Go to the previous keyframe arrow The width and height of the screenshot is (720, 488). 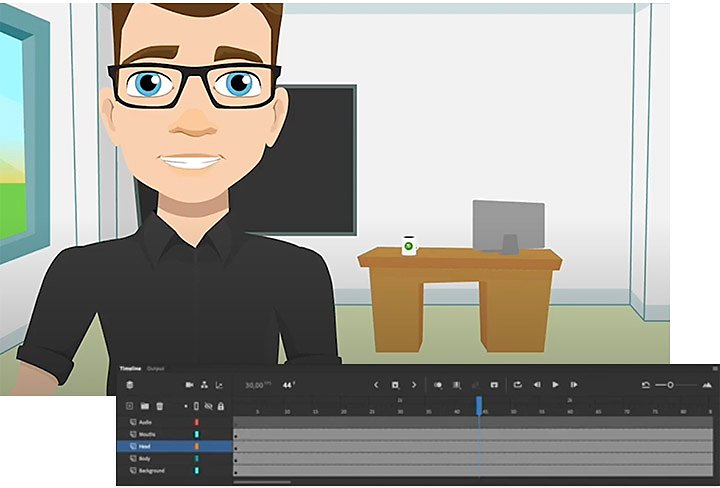click(376, 385)
